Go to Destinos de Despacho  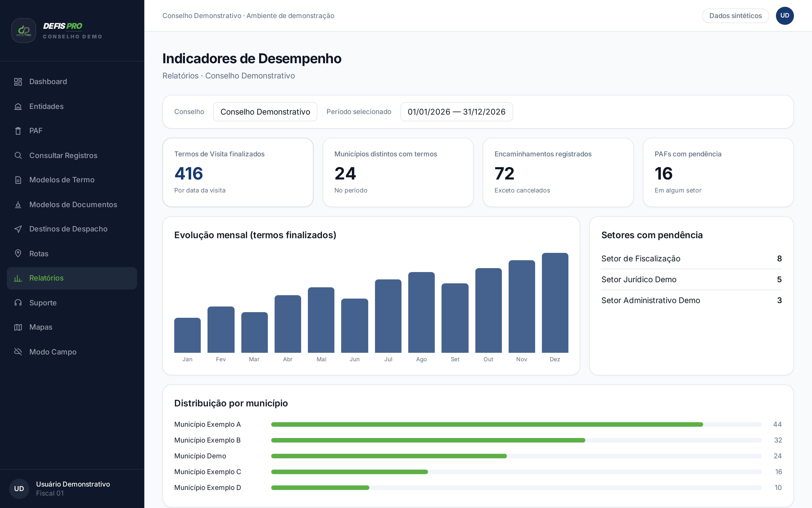coord(72,229)
